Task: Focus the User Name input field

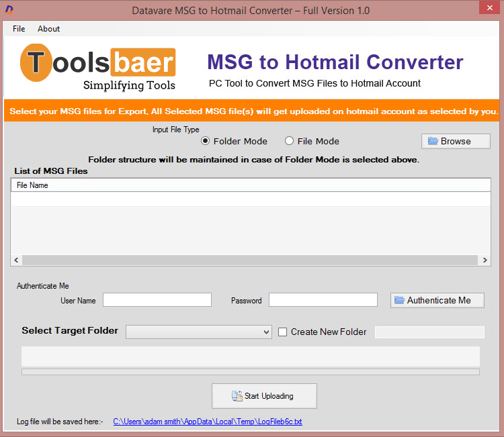Action: (157, 299)
